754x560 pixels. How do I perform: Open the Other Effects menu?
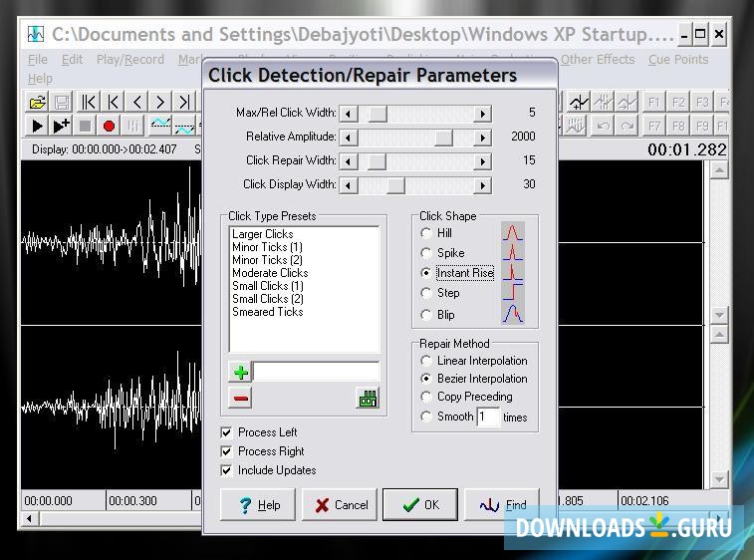[x=598, y=60]
